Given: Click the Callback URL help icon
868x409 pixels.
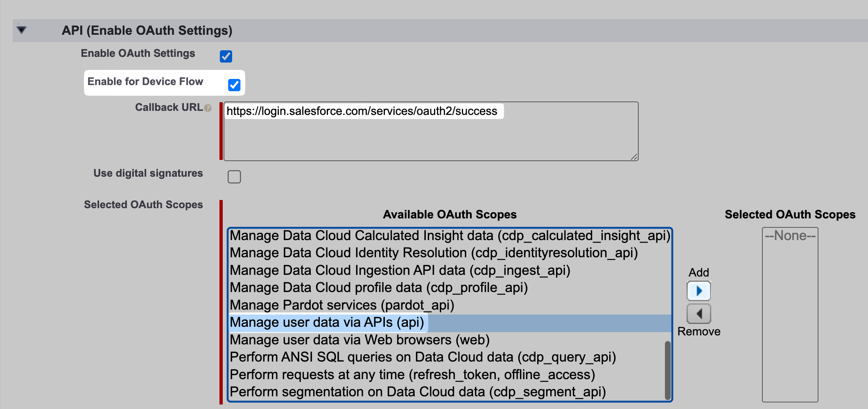Looking at the screenshot, I should click(208, 108).
